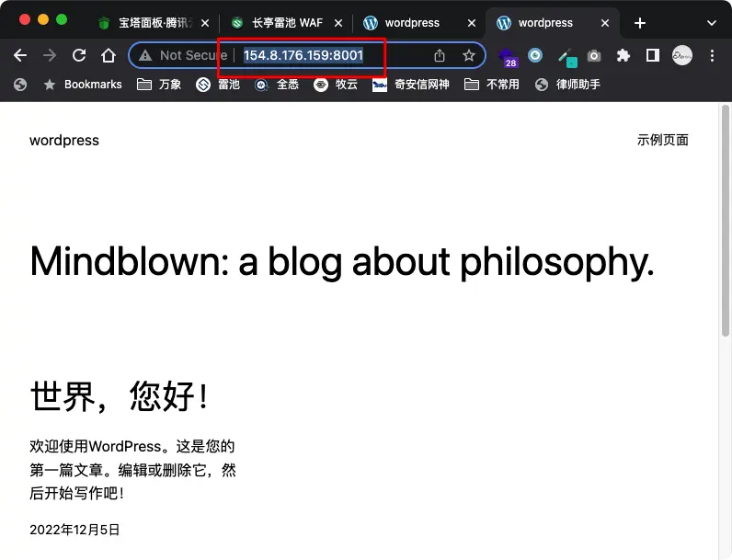This screenshot has height=560, width=732.
Task: Expand the tab search dropdown
Action: coord(712,23)
